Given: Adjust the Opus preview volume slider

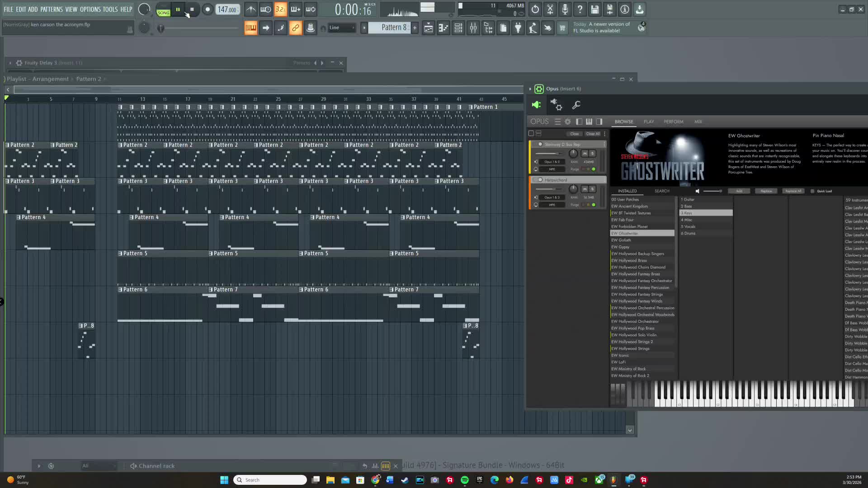Looking at the screenshot, I should [712, 191].
